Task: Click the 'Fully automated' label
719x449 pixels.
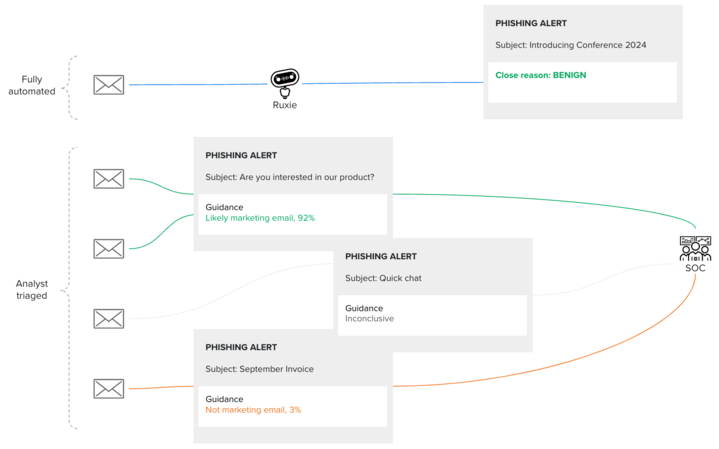Action: [x=32, y=85]
